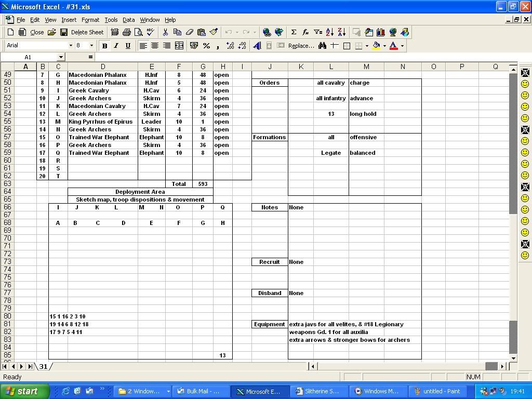
Task: Open the Arial font name dropdown
Action: click(71, 46)
